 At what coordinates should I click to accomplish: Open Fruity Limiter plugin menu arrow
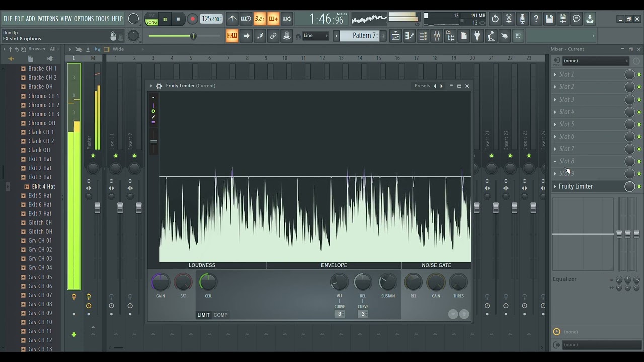pos(151,86)
